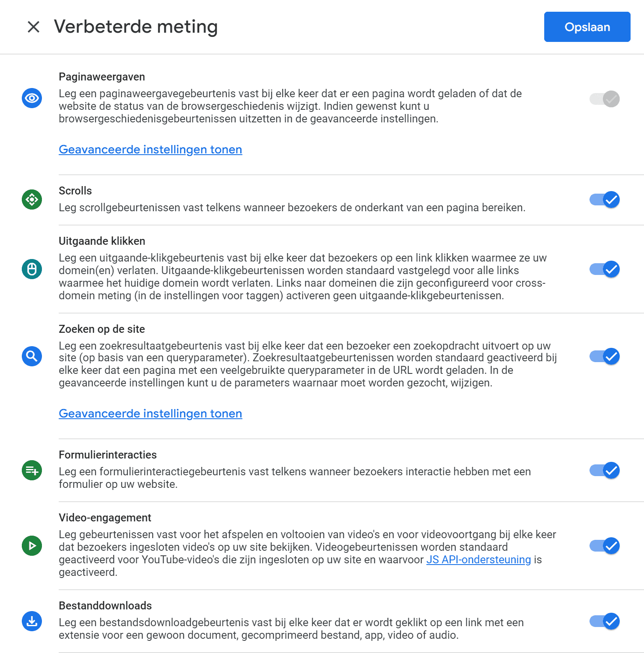644x653 pixels.
Task: Click the Video-engagement play icon
Action: [31, 546]
